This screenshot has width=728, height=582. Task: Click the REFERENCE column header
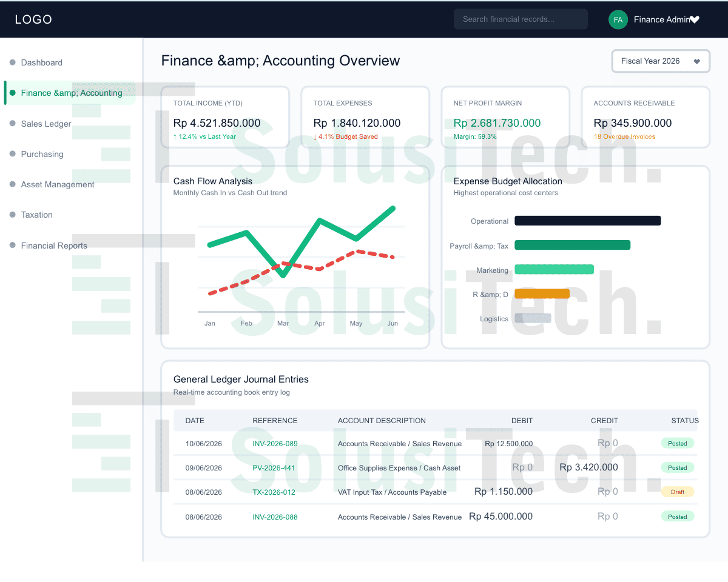pos(275,421)
